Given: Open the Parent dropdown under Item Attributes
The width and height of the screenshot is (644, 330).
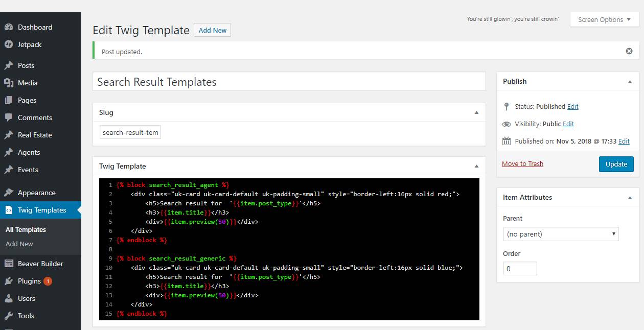Looking at the screenshot, I should (561, 233).
